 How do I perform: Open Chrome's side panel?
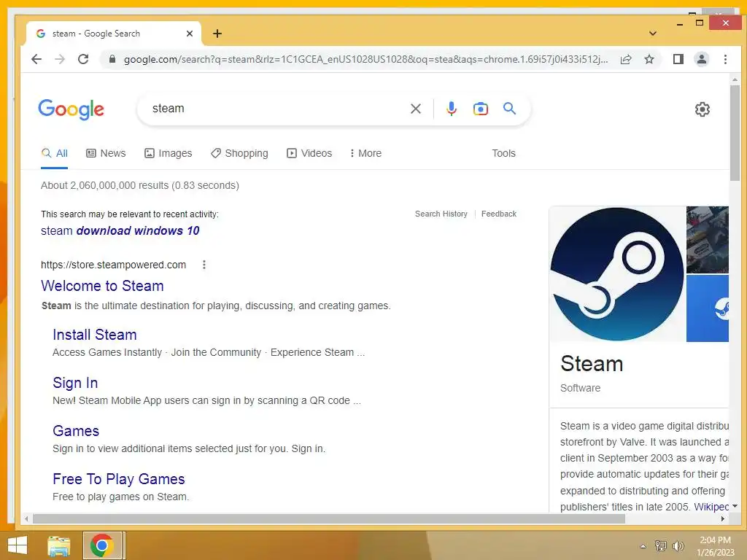coord(678,59)
